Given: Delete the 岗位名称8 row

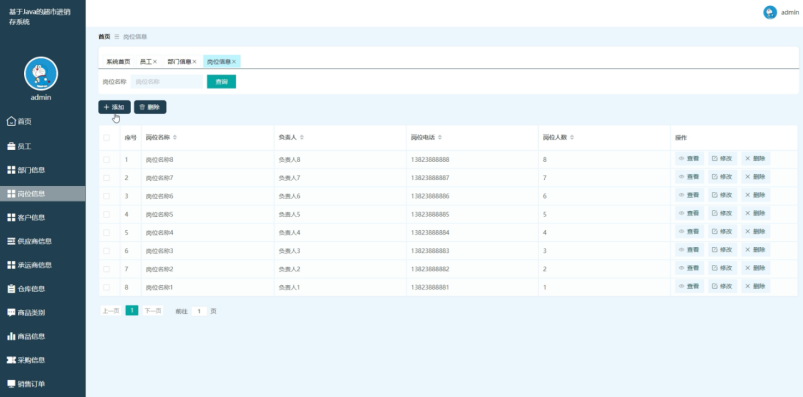Looking at the screenshot, I should click(755, 159).
